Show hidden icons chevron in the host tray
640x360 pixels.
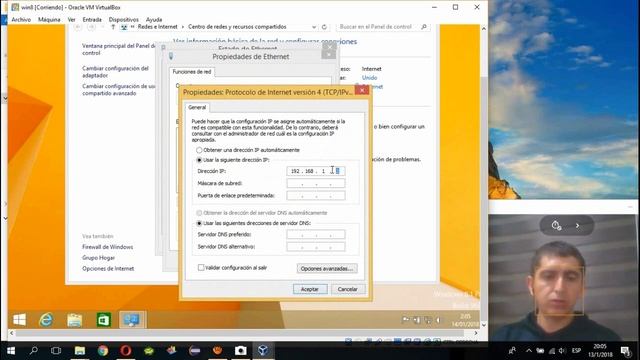tap(529, 351)
